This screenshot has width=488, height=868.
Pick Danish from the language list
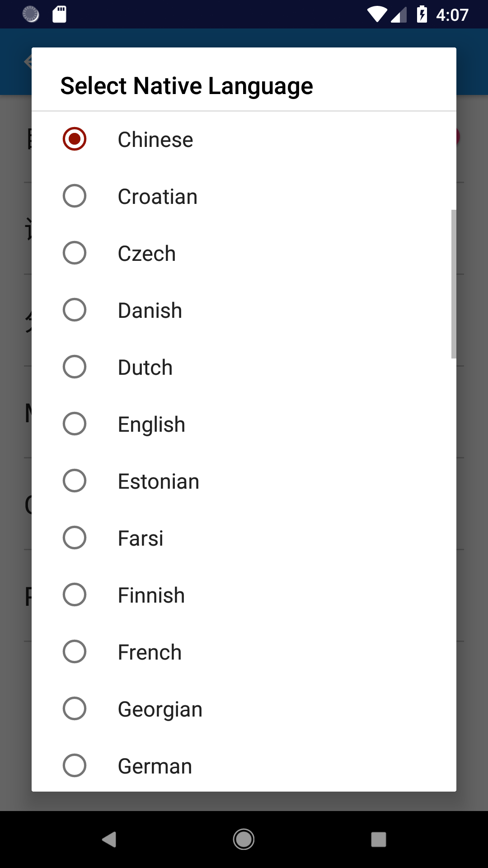click(x=244, y=310)
